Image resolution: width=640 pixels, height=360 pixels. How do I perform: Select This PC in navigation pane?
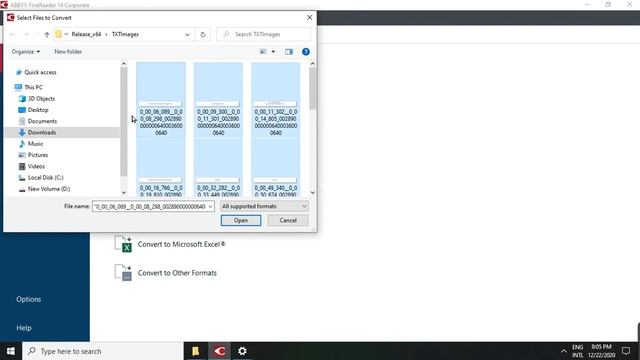coord(33,87)
